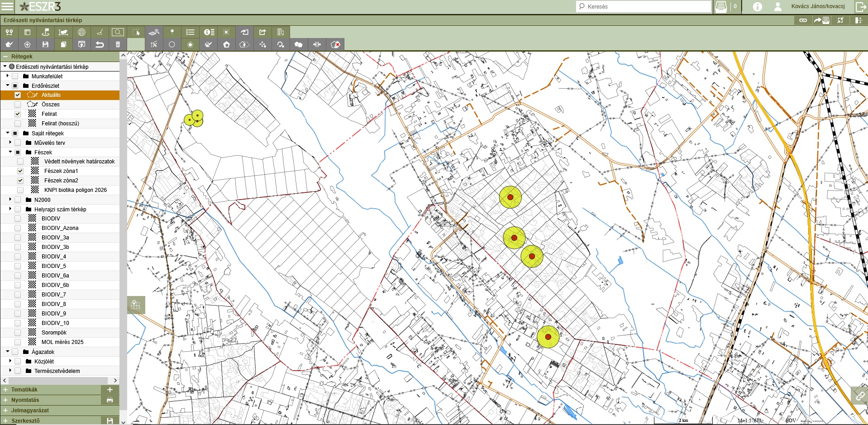Open the info icon in header
The width and height of the screenshot is (868, 425).
[x=757, y=7]
